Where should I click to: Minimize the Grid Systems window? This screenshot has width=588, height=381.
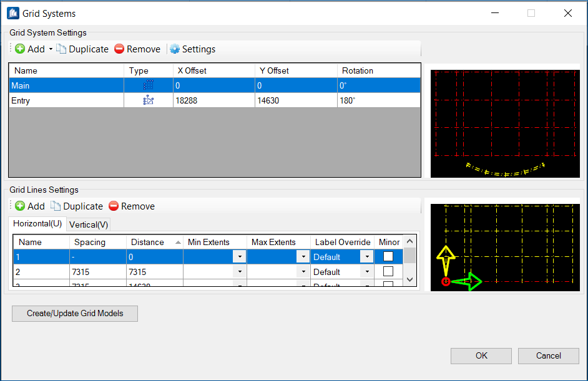[x=495, y=14]
